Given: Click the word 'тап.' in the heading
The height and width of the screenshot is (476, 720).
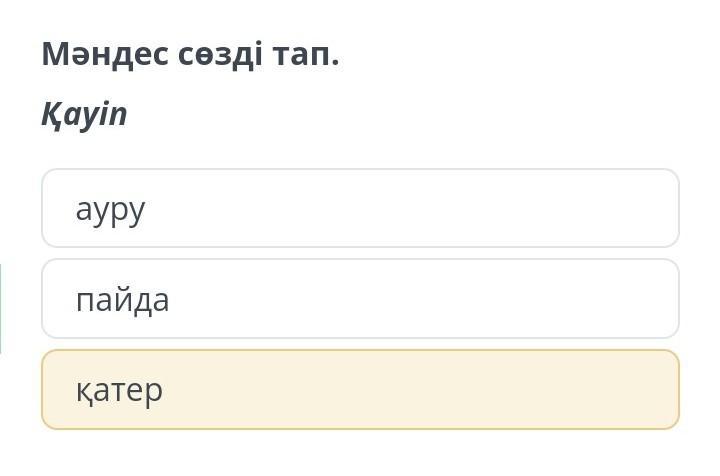Looking at the screenshot, I should coord(306,54).
